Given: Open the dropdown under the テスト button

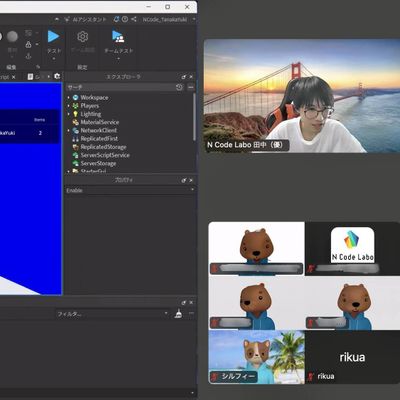Looking at the screenshot, I should point(54,59).
